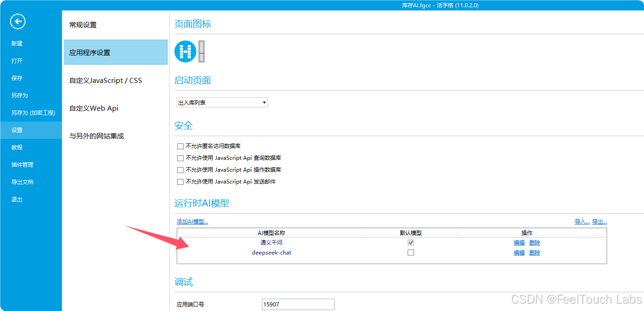Click the 默认模型 column header
The image size is (644, 311).
[410, 233]
